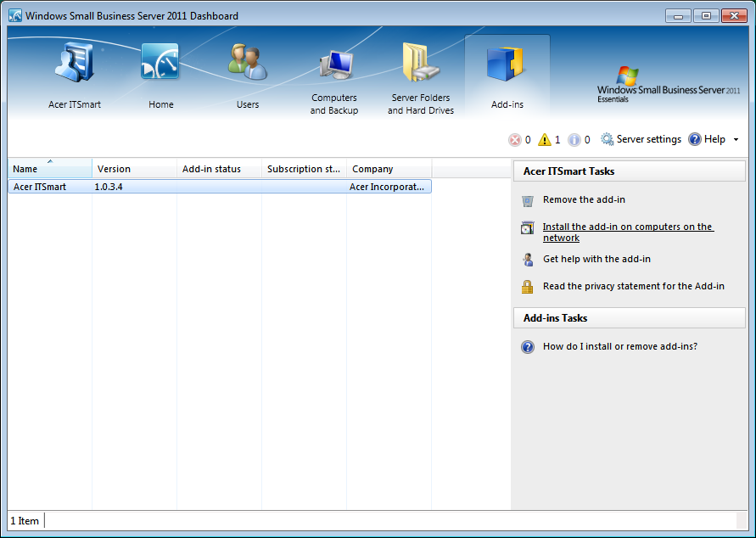Screen dimensions: 756x538
Task: Read the privacy statement for the Add-in
Action: point(634,286)
